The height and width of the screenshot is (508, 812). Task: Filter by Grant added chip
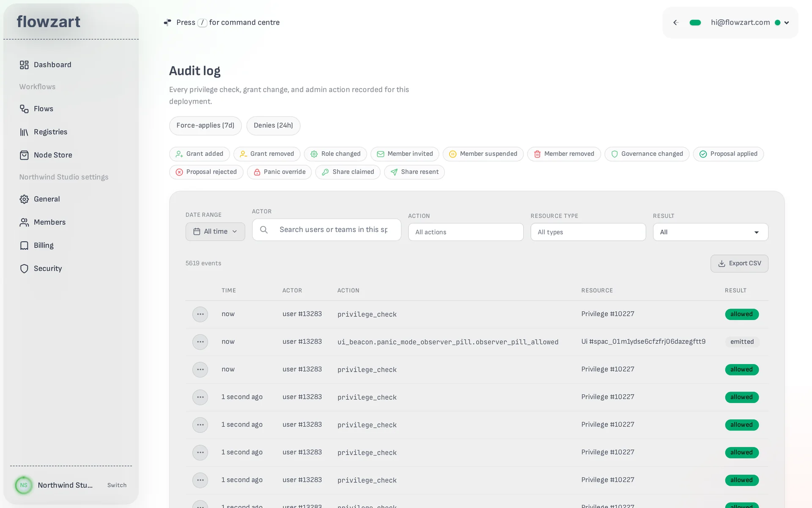coord(199,154)
